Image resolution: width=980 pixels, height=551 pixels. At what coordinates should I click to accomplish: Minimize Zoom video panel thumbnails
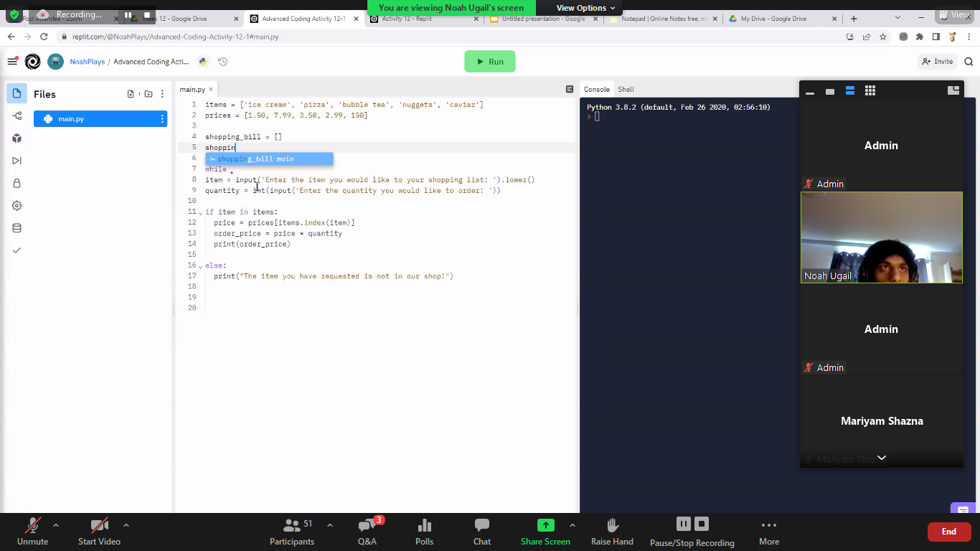tap(810, 92)
